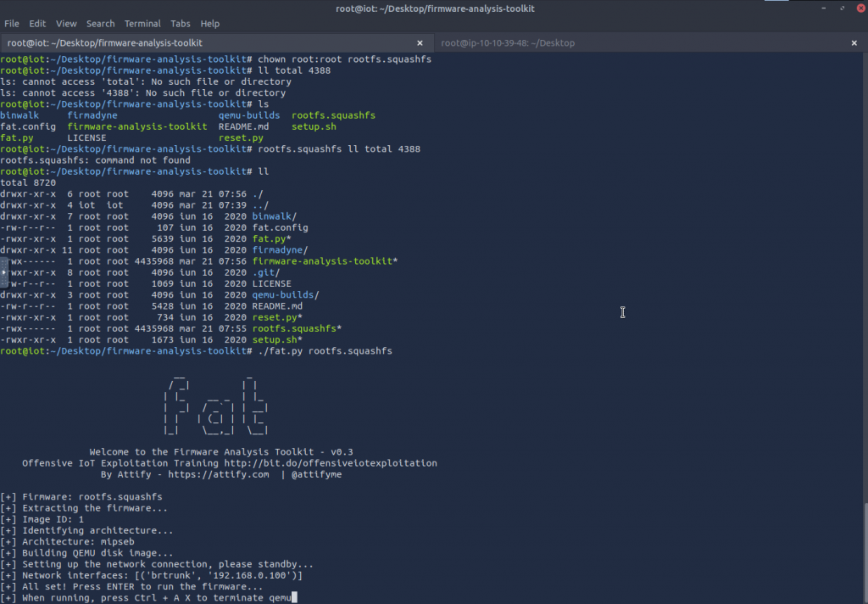868x604 pixels.
Task: Switch to the firmware-analysis-toolkit tab
Action: pos(216,42)
